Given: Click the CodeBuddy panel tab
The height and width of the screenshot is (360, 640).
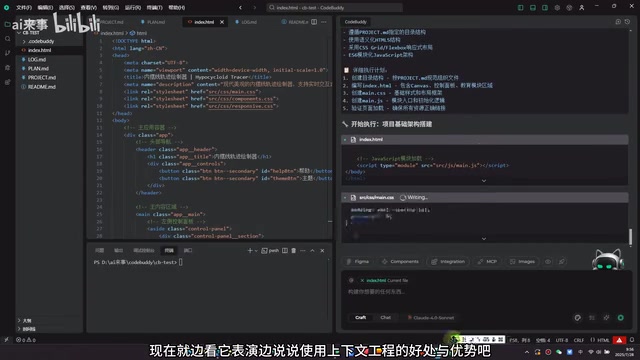Looking at the screenshot, I should click(x=356, y=22).
